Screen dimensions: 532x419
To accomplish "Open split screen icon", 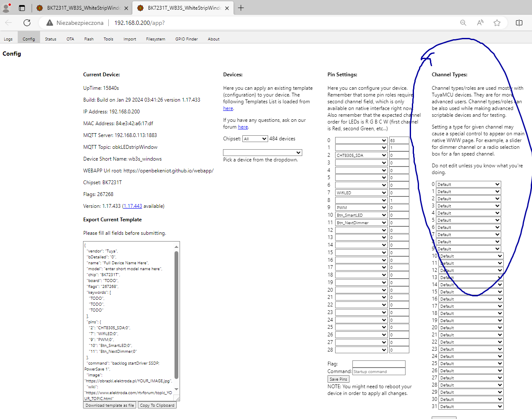I will pos(519,23).
